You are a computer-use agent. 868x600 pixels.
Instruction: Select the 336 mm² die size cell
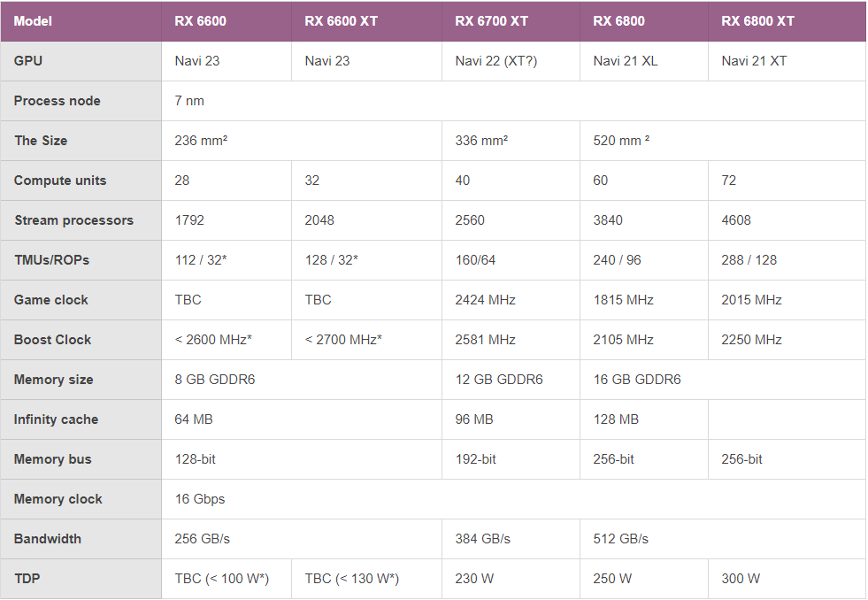pyautogui.click(x=481, y=141)
